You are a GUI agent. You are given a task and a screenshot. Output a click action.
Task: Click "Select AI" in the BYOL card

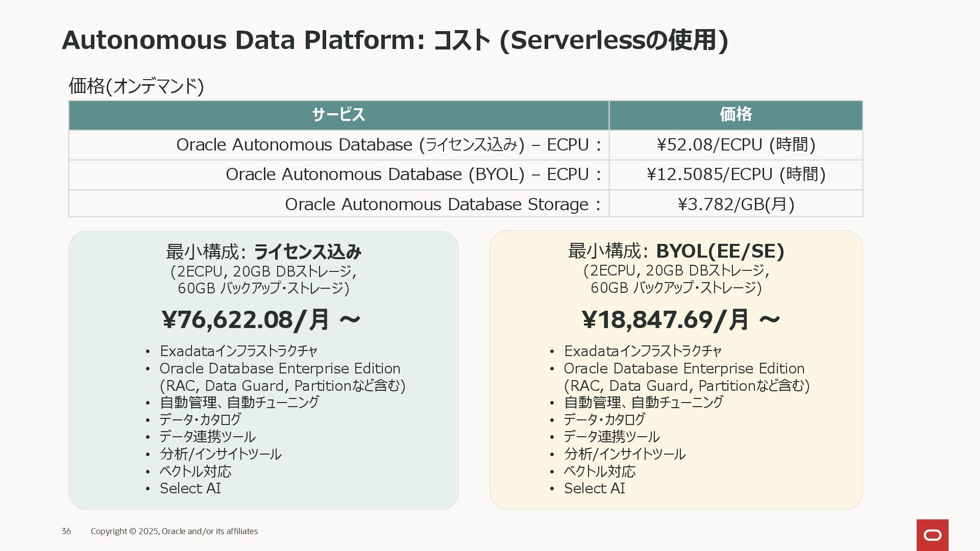point(595,488)
